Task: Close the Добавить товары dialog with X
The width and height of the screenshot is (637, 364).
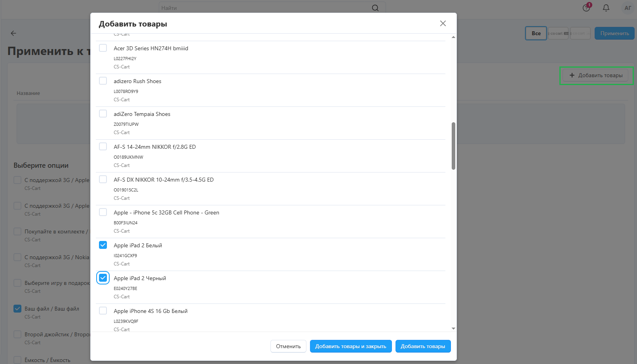Action: pos(443,23)
